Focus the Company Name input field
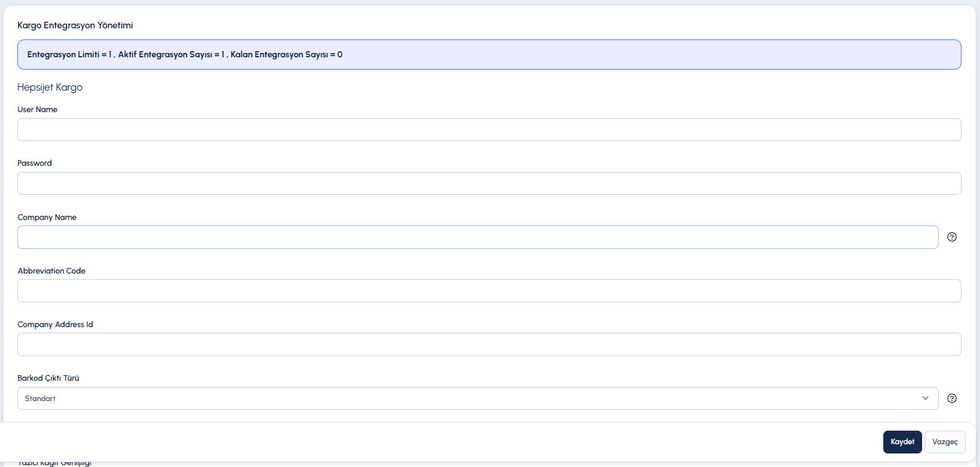The image size is (980, 467). point(477,237)
